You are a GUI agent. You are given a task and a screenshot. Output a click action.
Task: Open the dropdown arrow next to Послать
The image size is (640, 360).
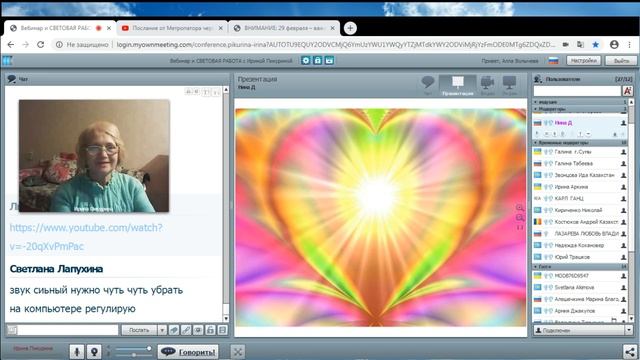click(162, 330)
